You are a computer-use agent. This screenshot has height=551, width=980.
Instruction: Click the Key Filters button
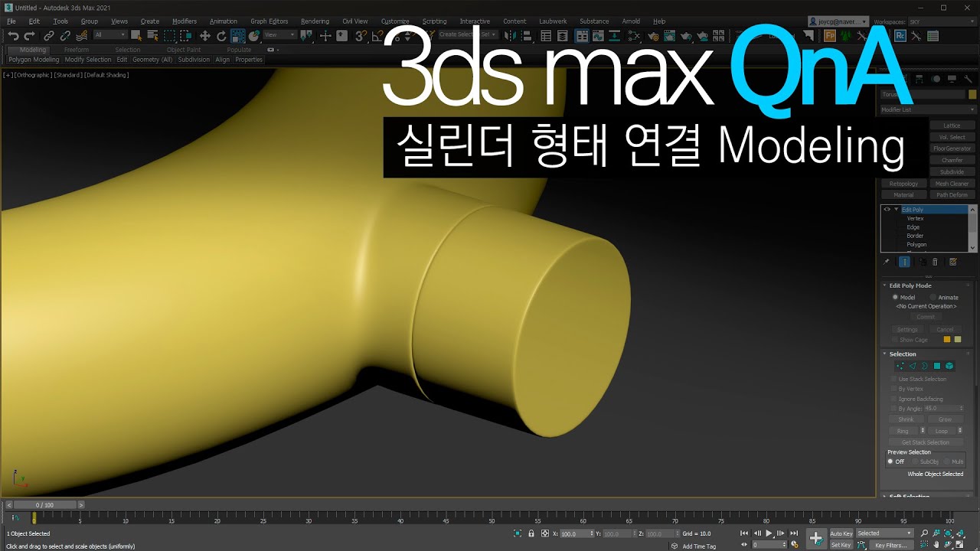point(890,545)
